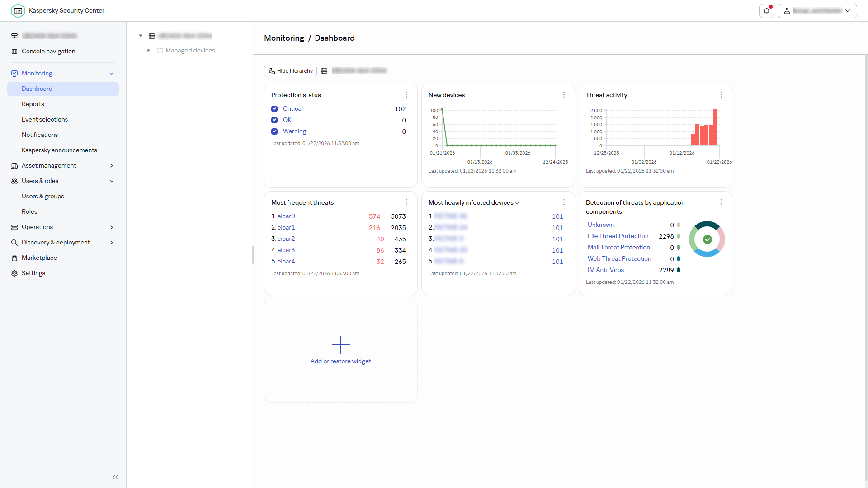Open details for the eicar0 threat

286,216
